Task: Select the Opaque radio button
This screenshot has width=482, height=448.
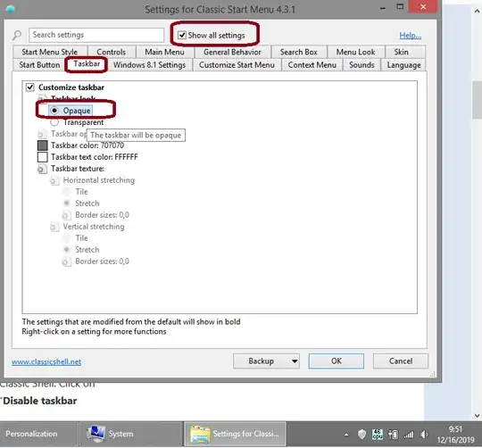Action: point(54,111)
